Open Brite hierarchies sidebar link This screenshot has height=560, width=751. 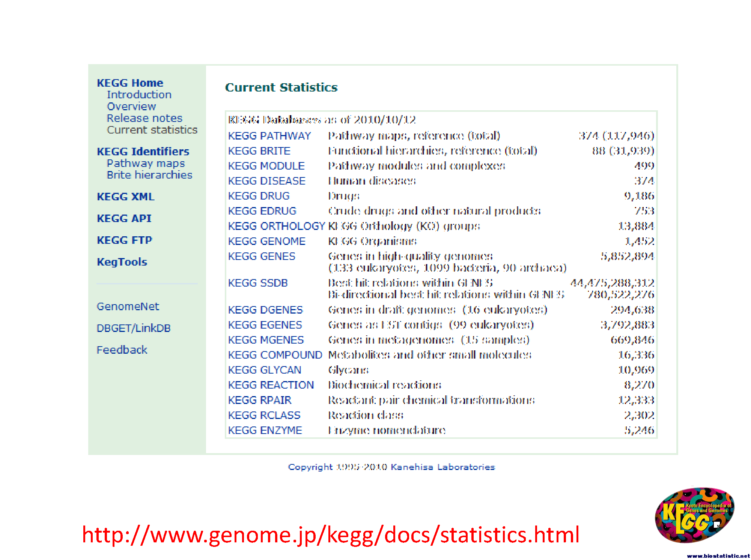click(149, 175)
